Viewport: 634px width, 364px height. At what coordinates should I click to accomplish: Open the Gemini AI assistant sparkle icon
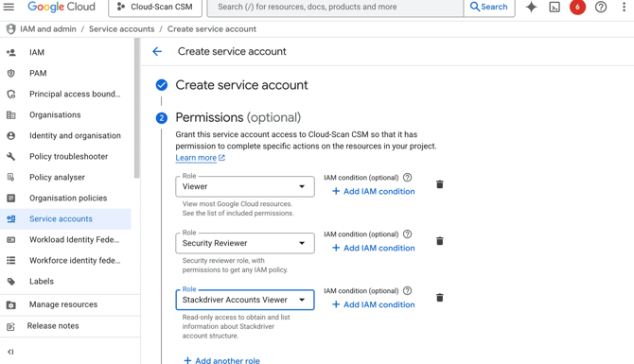pyautogui.click(x=531, y=7)
